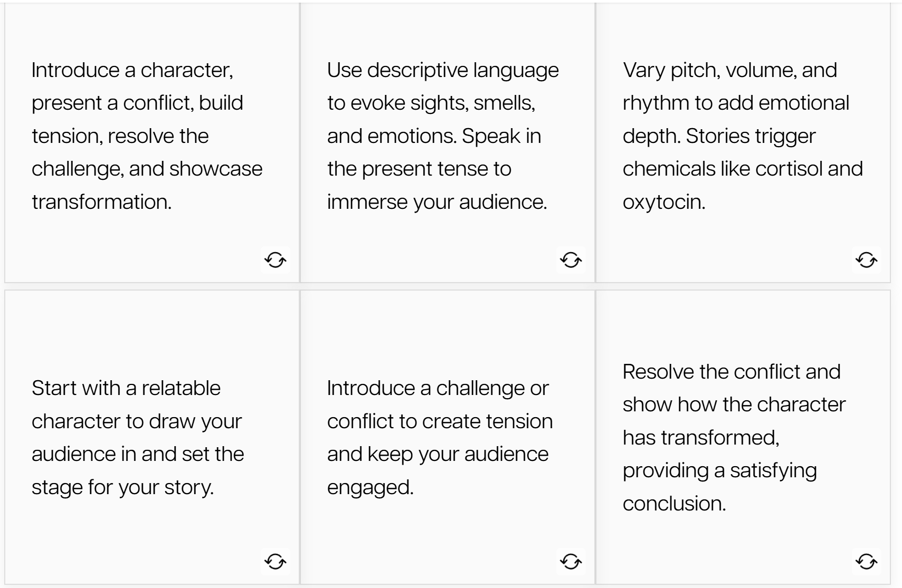
Task: Click regenerate icon on 'Resolve the conflict' card
Action: 866,561
